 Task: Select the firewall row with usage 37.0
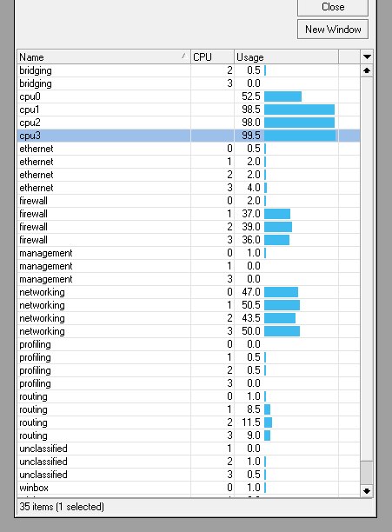click(x=189, y=214)
